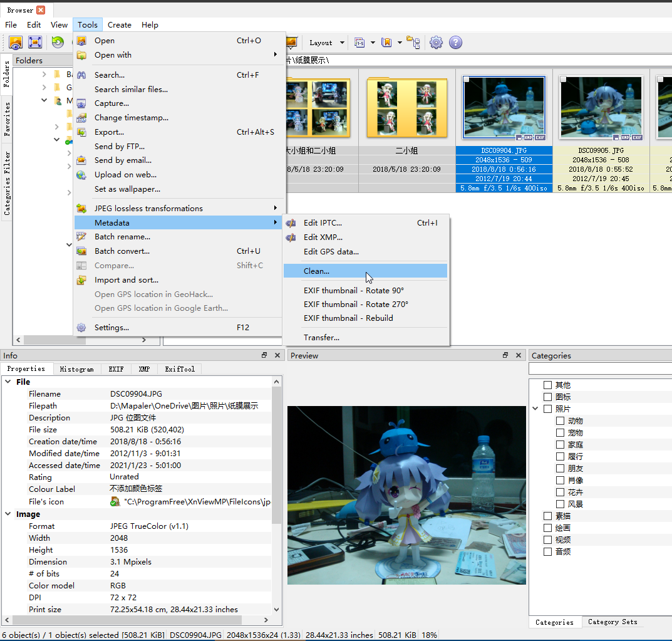Image resolution: width=672 pixels, height=641 pixels.
Task: Check the 动物 category checkbox
Action: pyautogui.click(x=561, y=421)
